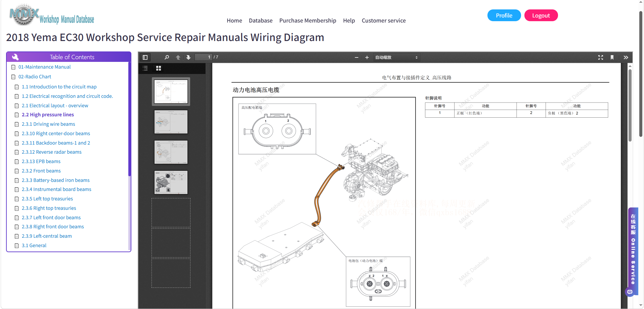
Task: Open the Help menu item
Action: coord(349,21)
